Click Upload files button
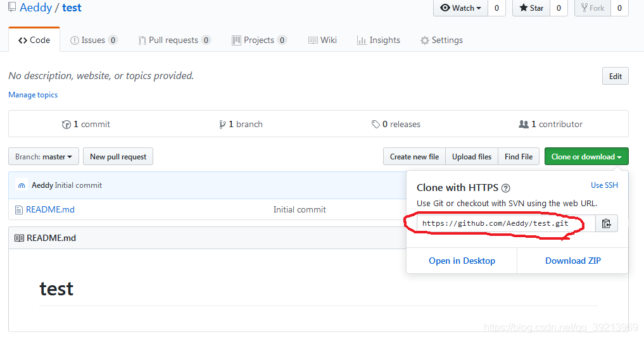The width and height of the screenshot is (644, 339). tap(472, 156)
